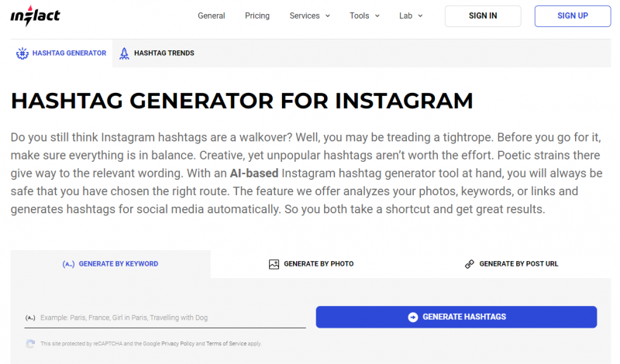Image resolution: width=620 pixels, height=364 pixels.
Task: Click the Inflact logo
Action: (35, 15)
